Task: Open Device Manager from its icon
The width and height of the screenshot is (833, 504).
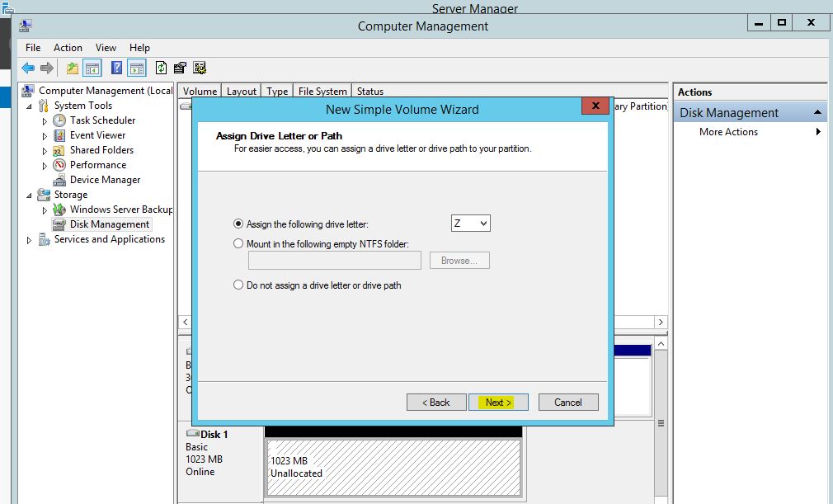Action: (59, 180)
